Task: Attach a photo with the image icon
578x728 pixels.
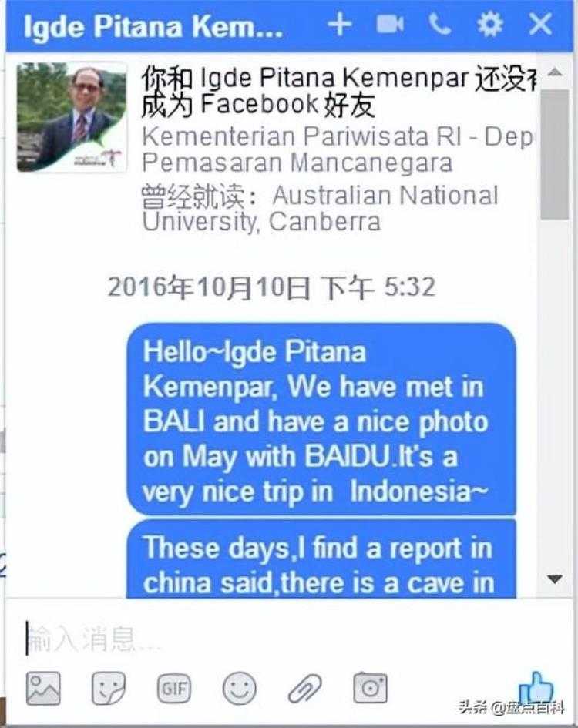Action: (43, 688)
